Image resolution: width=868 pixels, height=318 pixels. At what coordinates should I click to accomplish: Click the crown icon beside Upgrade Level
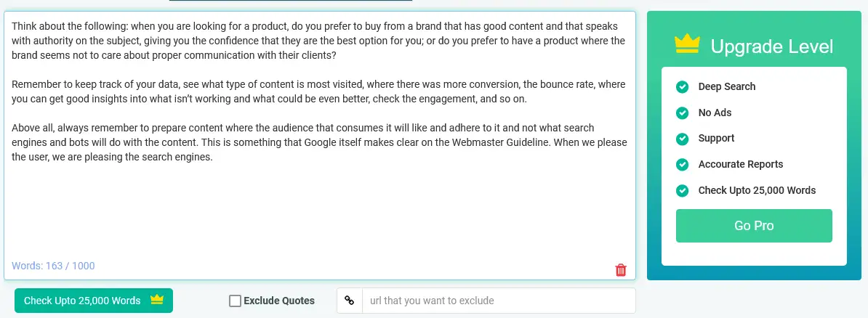688,44
